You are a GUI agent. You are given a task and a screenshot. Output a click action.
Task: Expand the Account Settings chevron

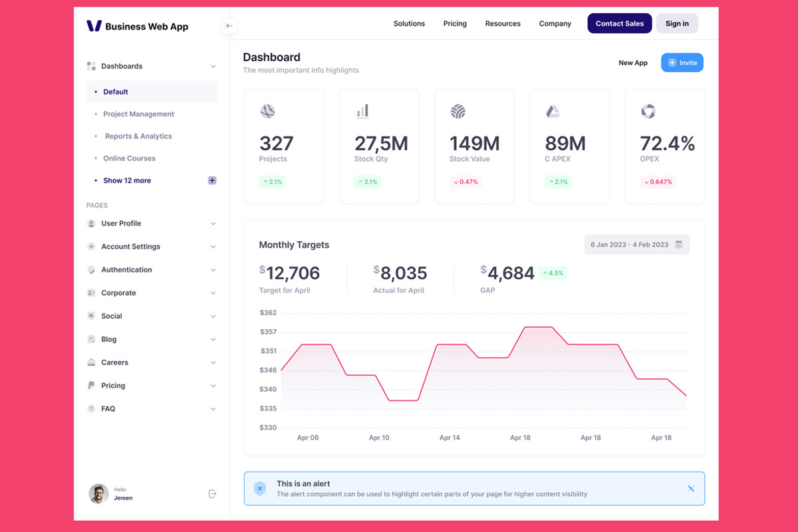[213, 247]
